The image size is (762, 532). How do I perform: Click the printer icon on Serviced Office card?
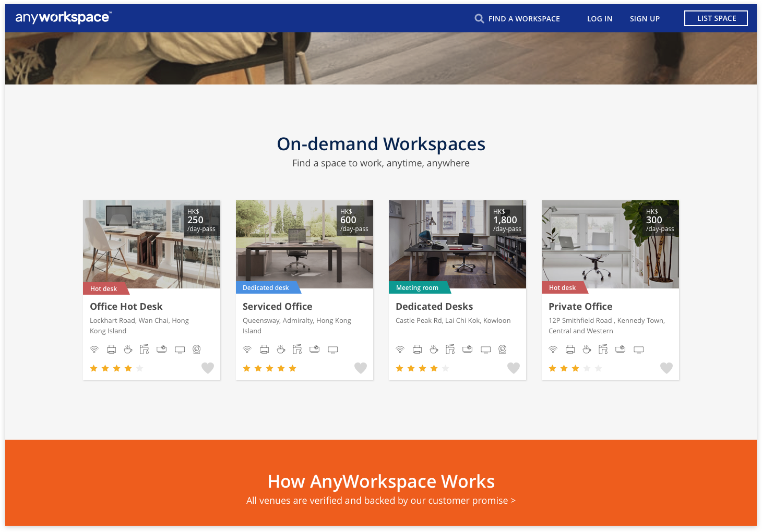click(x=264, y=349)
